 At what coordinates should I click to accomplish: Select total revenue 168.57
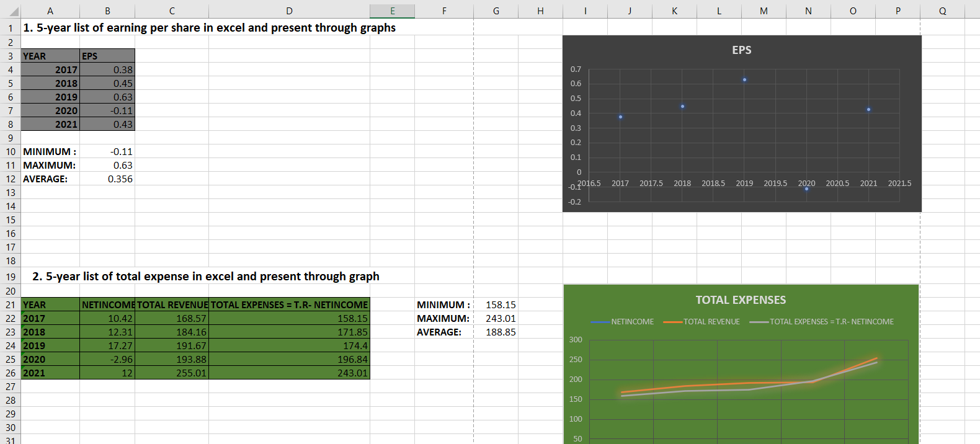coord(172,318)
